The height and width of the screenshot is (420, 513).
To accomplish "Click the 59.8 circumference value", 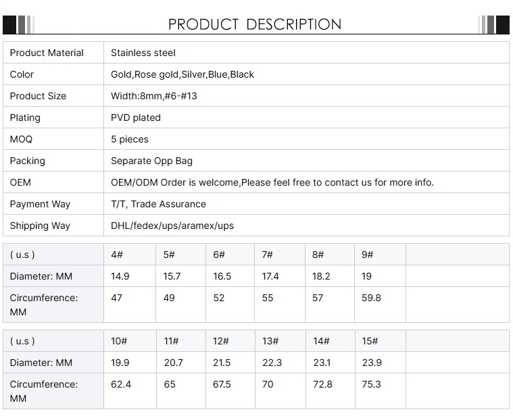I will click(371, 298).
